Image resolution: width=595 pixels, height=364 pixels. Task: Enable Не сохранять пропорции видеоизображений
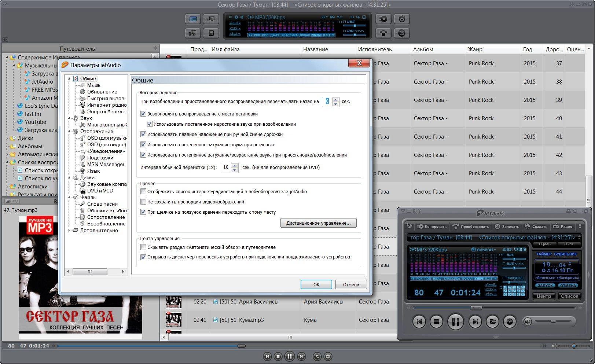coord(143,202)
